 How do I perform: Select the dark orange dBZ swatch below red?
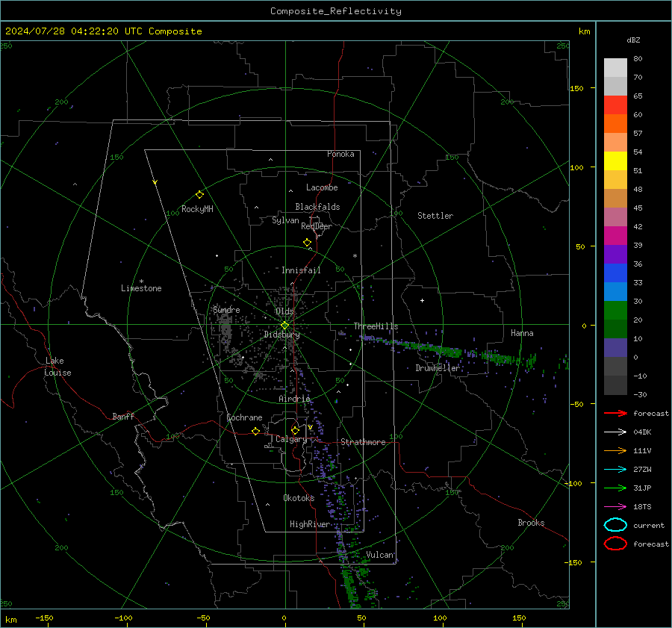coord(615,124)
